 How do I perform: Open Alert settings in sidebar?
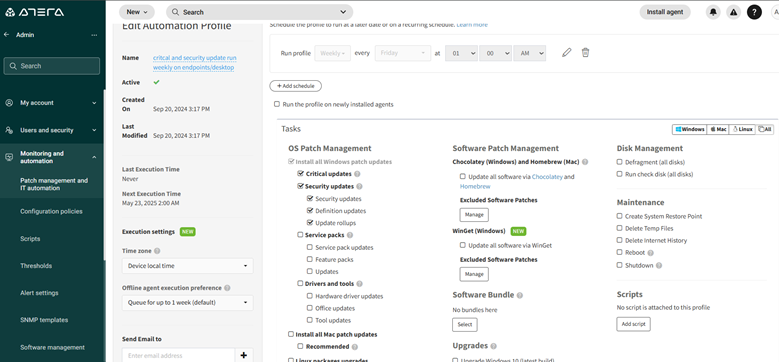(x=39, y=293)
